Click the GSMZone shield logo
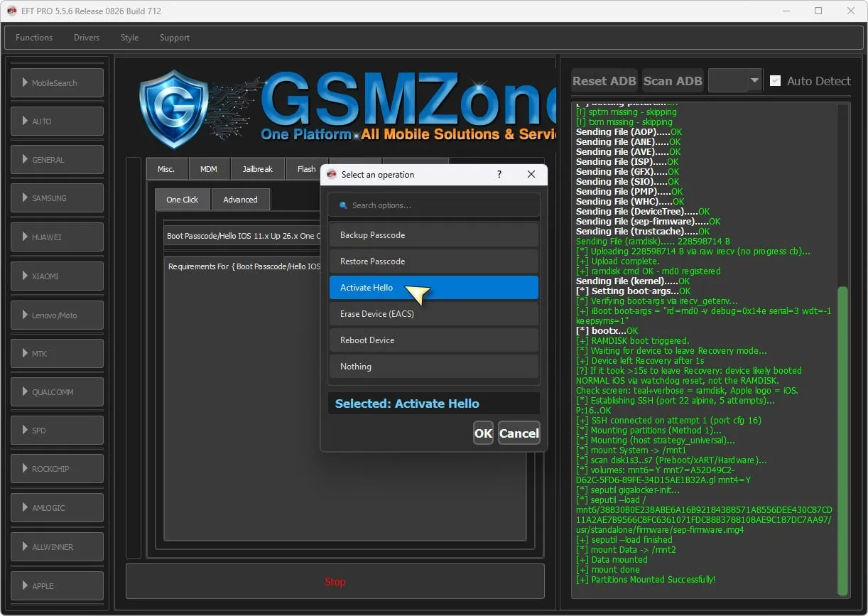868x616 pixels. [173, 109]
